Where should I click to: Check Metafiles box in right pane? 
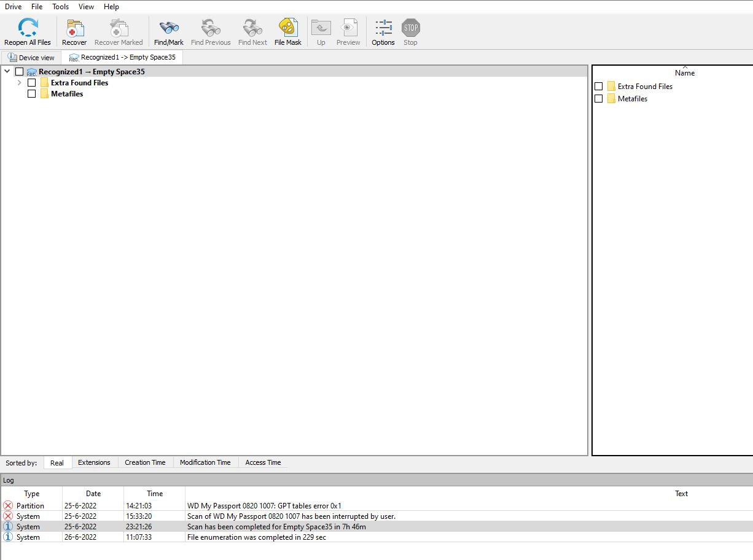click(x=599, y=99)
